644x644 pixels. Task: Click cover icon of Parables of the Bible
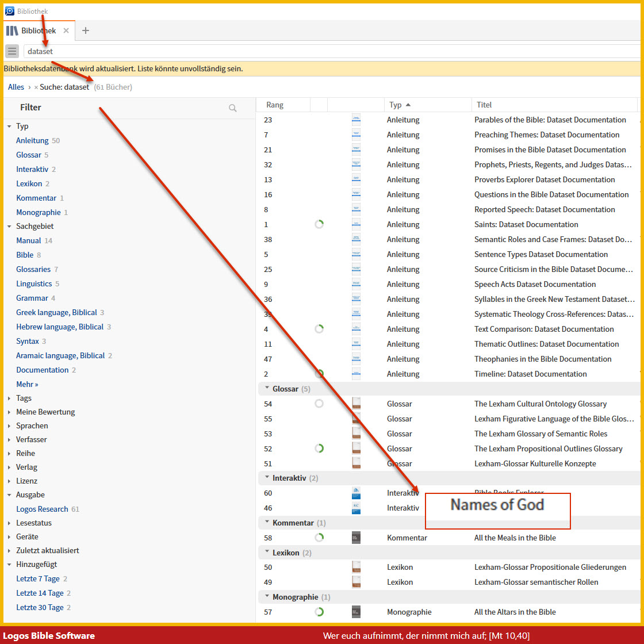tap(356, 120)
